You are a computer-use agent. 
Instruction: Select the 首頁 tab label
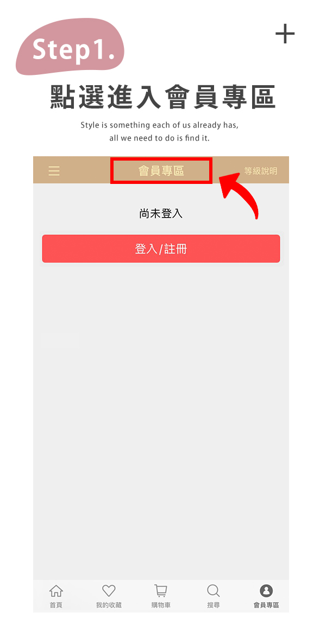click(56, 605)
